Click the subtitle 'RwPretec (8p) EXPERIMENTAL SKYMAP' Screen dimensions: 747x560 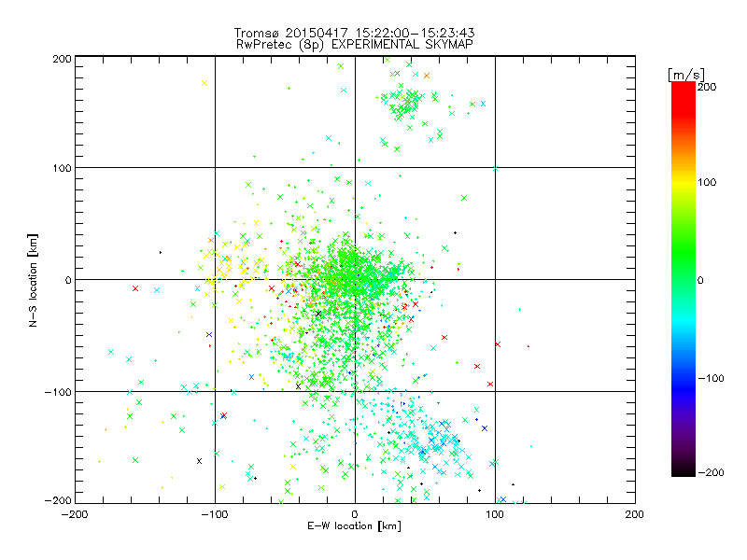[x=355, y=45]
